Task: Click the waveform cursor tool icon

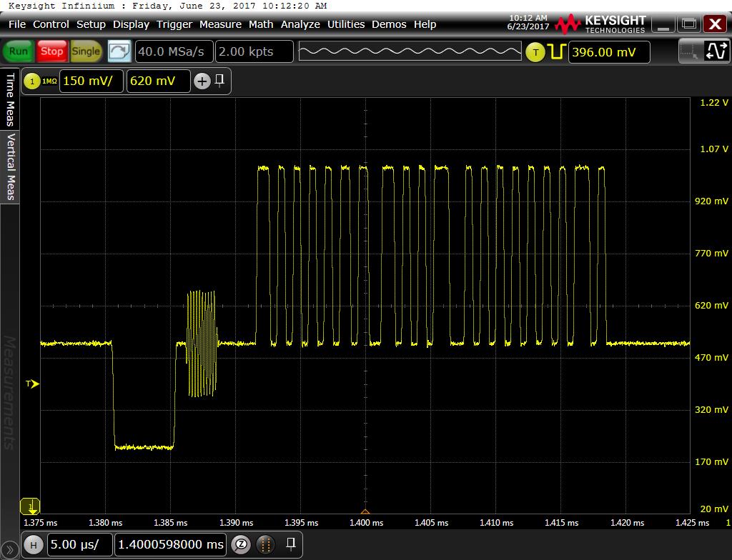Action: (716, 51)
